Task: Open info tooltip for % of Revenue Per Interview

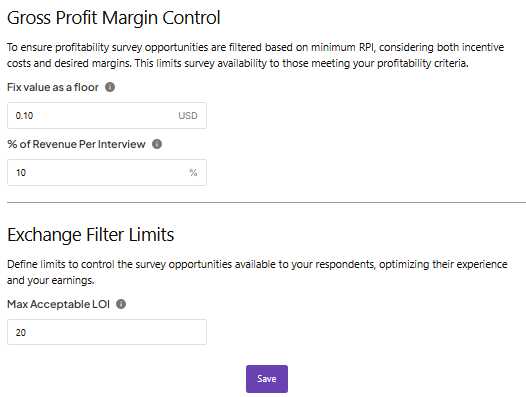Action: click(157, 144)
